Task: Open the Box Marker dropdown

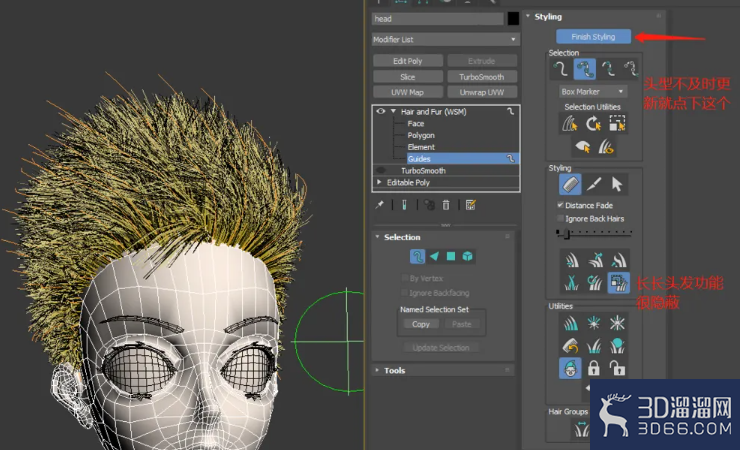Action: coord(593,92)
